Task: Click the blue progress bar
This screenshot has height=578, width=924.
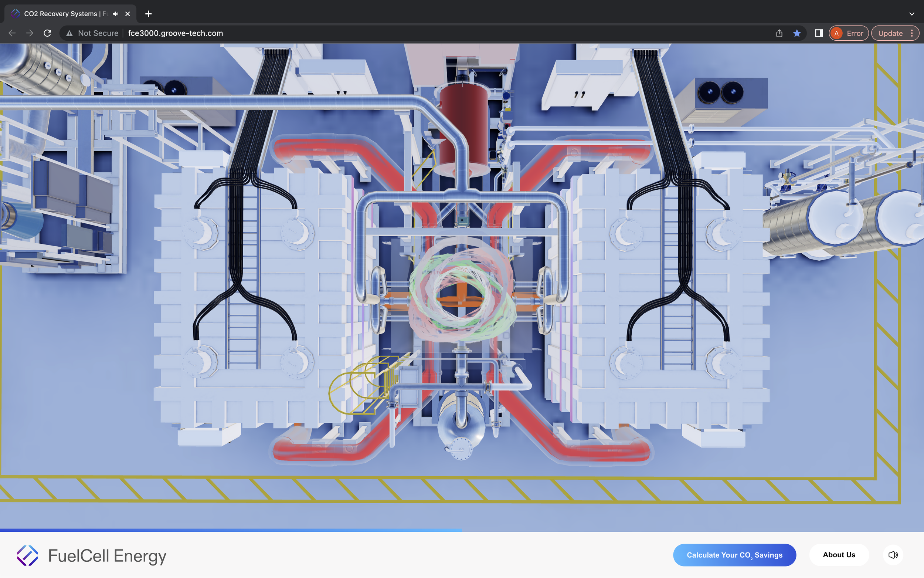Action: point(231,530)
